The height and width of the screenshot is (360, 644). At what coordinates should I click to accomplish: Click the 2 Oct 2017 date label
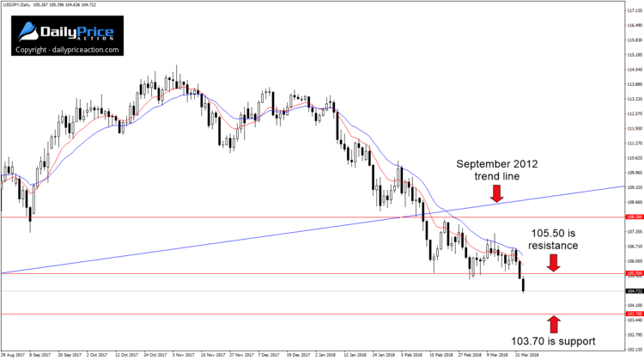pos(97,355)
